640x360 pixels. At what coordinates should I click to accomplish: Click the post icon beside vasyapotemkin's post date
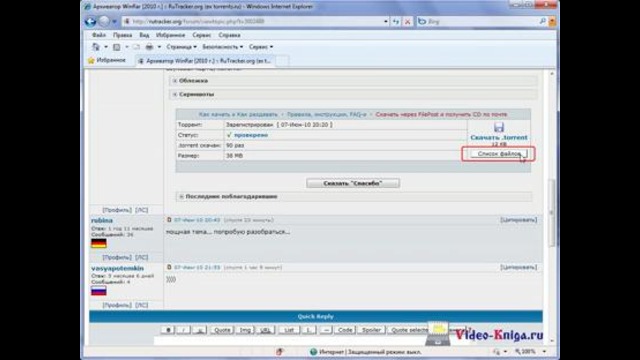[169, 267]
